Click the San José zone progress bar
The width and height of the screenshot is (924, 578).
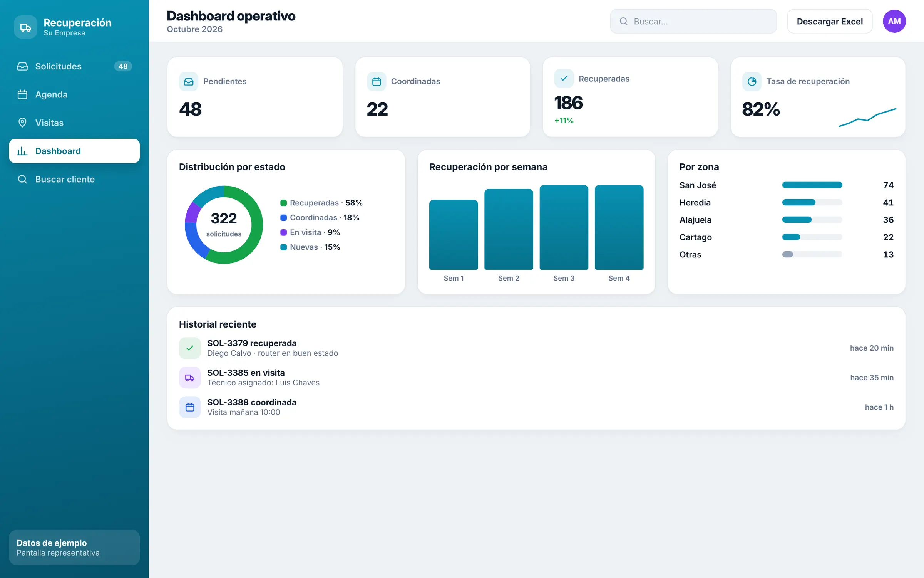coord(812,185)
